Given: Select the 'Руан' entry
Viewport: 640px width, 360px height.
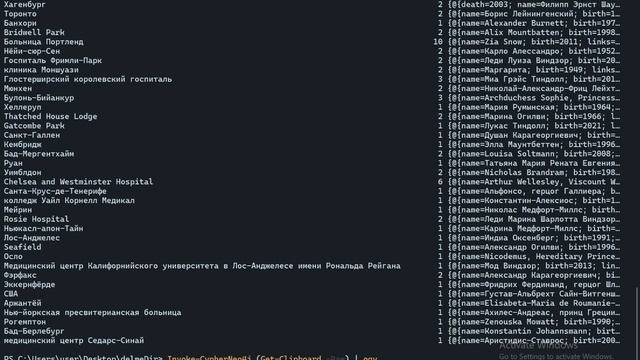Looking at the screenshot, I should [13, 163].
